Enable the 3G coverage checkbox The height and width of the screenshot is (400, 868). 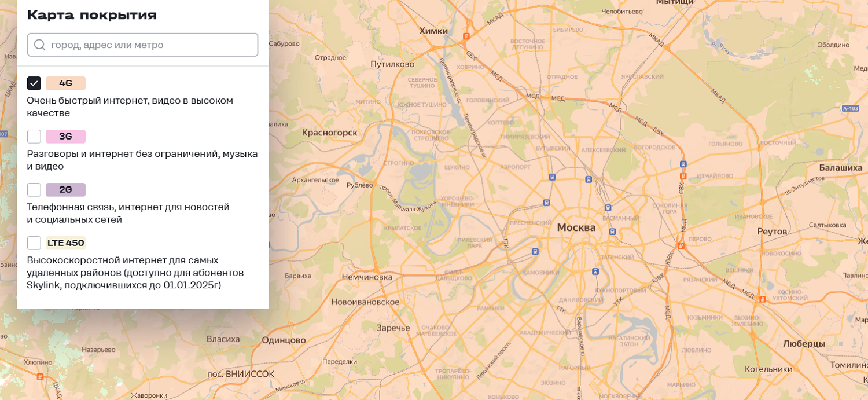tap(34, 137)
